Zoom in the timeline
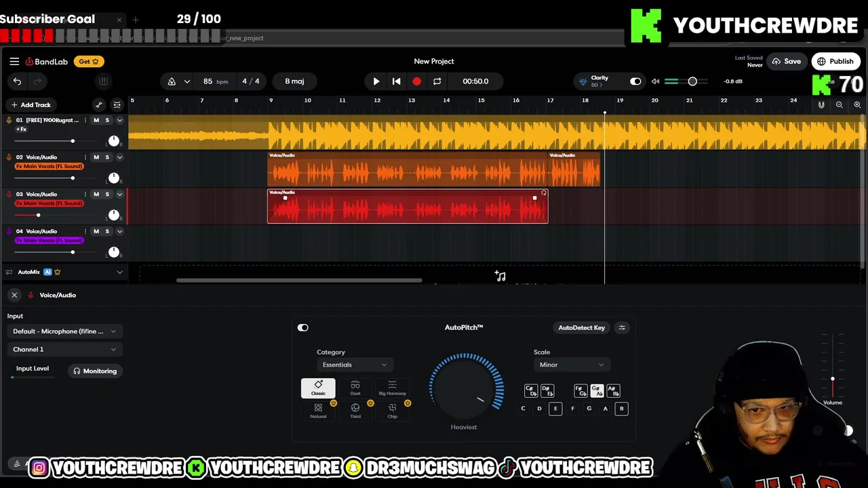868x488 pixels. click(857, 105)
